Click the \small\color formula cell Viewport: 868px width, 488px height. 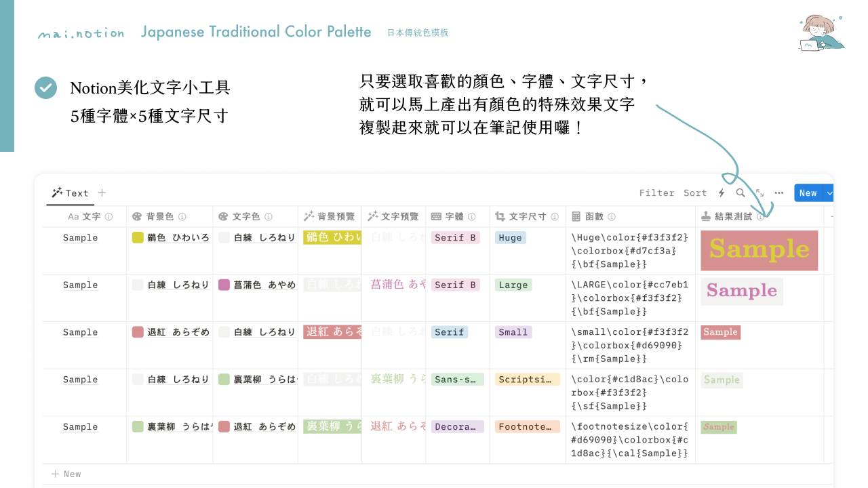click(x=631, y=345)
